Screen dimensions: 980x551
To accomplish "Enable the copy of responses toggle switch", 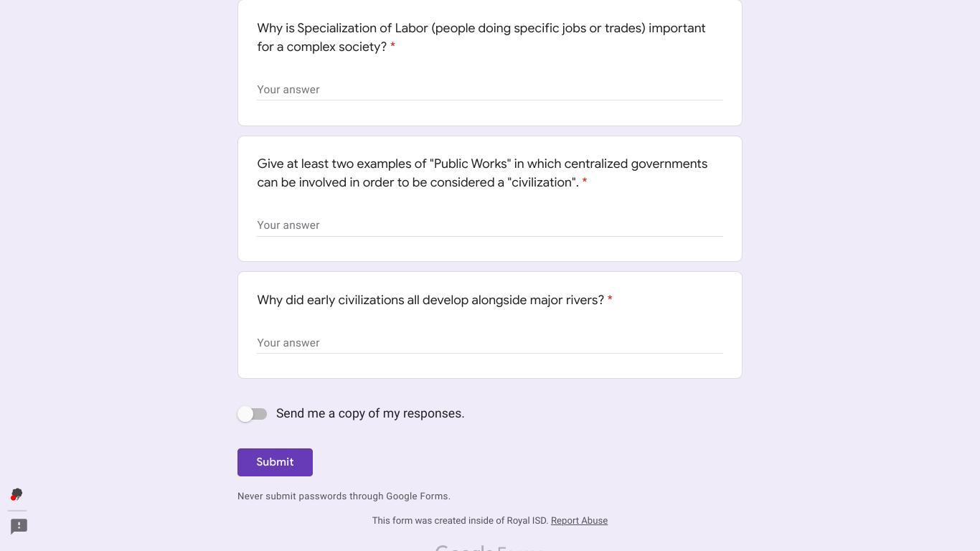I will point(253,414).
